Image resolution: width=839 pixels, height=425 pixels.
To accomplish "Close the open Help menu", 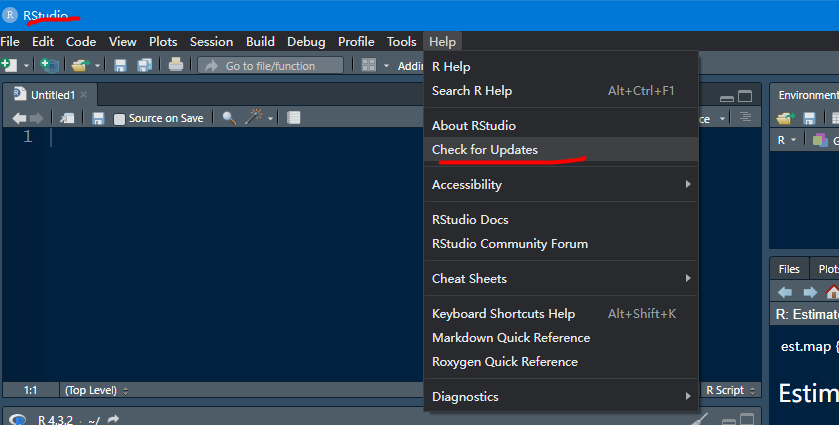I will click(x=443, y=42).
